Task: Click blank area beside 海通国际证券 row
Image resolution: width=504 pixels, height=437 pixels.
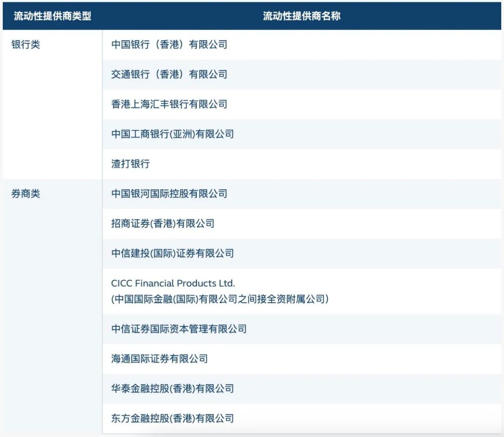Action: pos(354,359)
